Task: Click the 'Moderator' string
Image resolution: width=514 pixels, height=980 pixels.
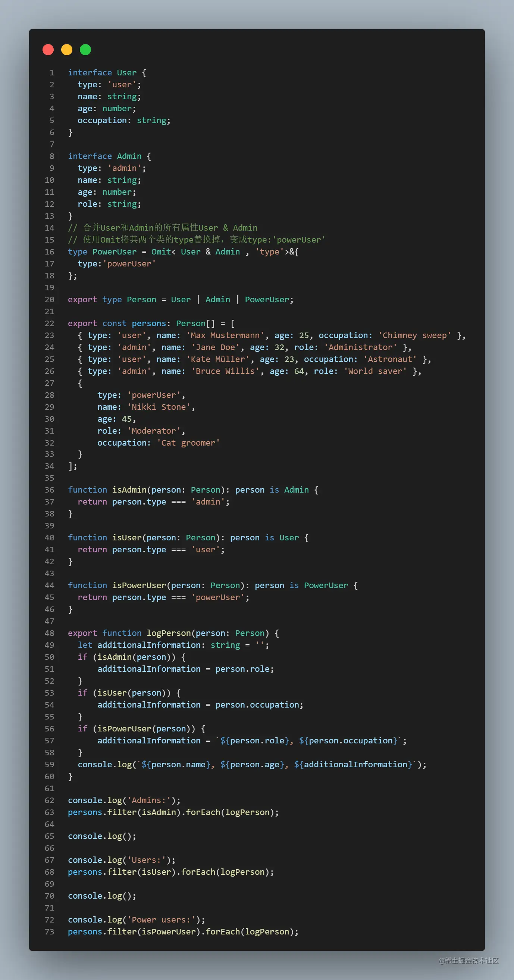Action: point(154,431)
